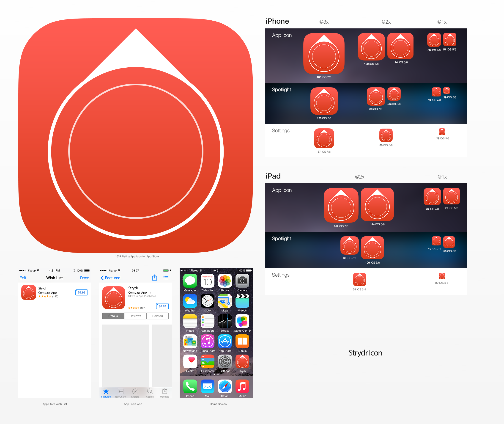Open the Phone app in dock
The height and width of the screenshot is (424, 504).
(190, 386)
